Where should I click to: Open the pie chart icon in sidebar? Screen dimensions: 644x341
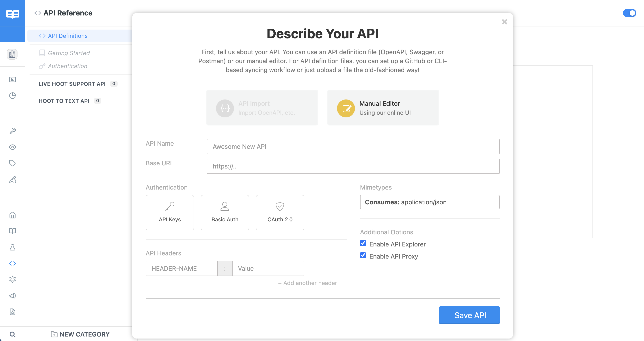point(13,95)
